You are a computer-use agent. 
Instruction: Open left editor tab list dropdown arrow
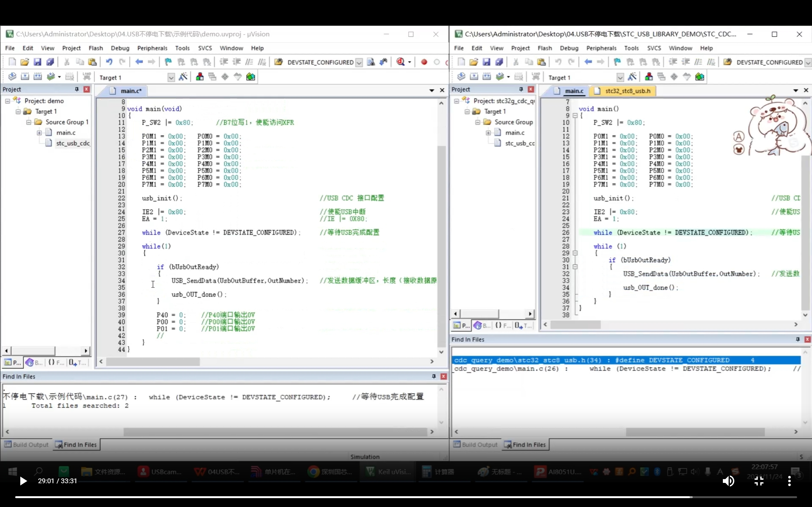[432, 91]
